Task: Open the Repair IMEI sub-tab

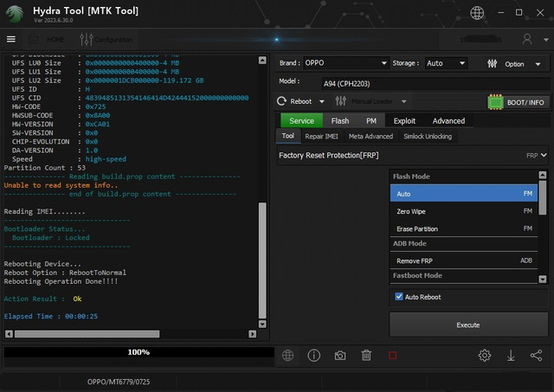Action: click(x=321, y=136)
